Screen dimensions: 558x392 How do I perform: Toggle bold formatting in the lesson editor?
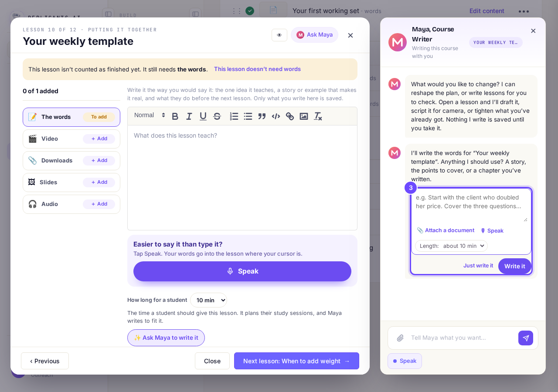click(x=175, y=116)
